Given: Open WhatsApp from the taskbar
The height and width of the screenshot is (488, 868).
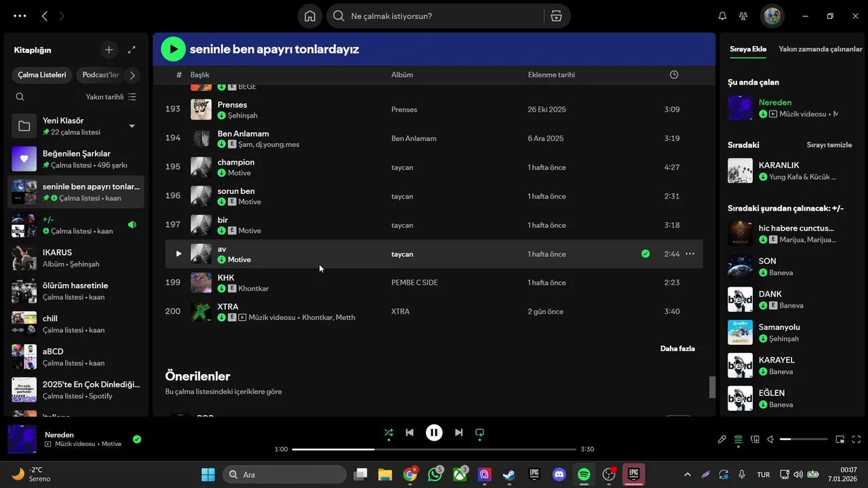Looking at the screenshot, I should tap(435, 474).
